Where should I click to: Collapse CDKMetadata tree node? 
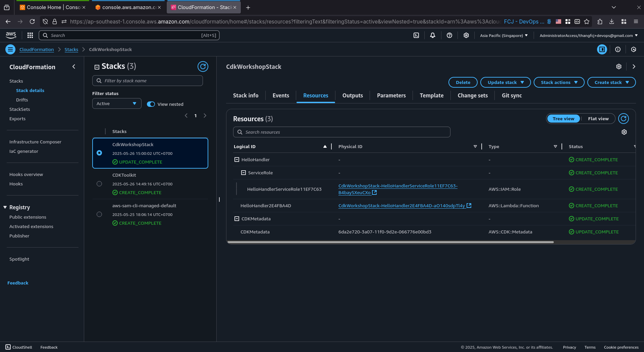pyautogui.click(x=237, y=219)
